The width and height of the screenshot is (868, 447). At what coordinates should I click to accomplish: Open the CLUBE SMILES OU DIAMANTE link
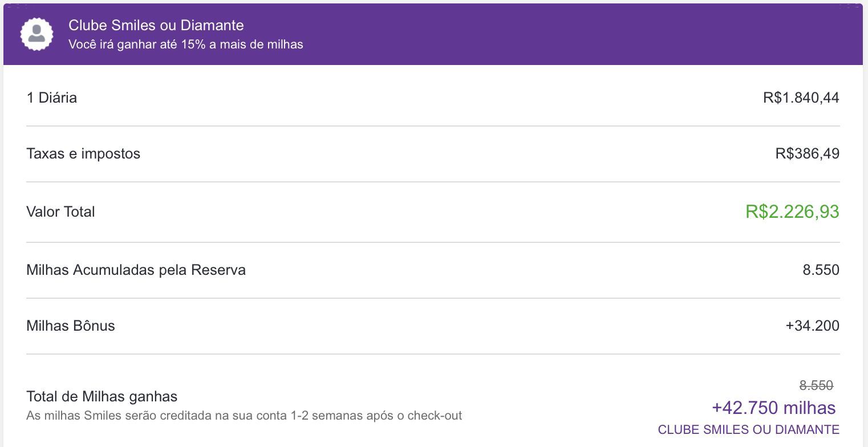749,430
